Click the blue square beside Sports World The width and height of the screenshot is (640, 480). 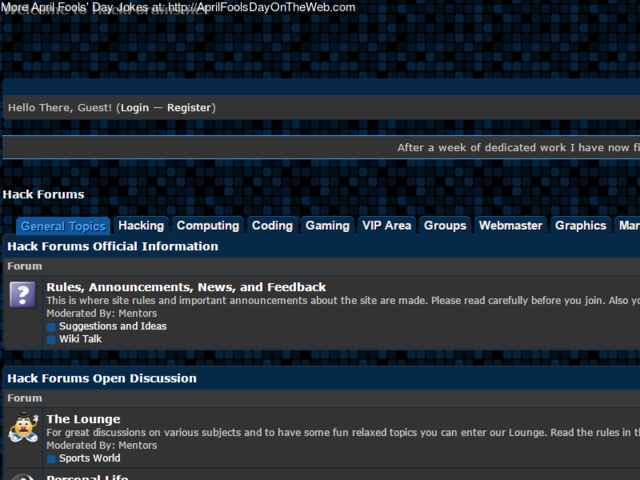(x=51, y=459)
